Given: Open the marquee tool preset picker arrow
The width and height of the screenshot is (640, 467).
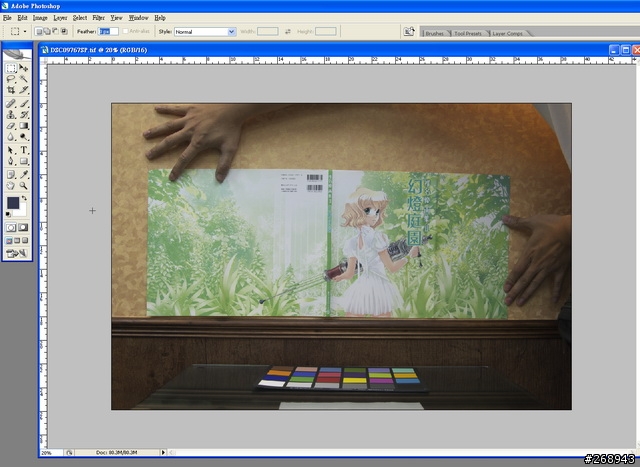Looking at the screenshot, I should 25,31.
